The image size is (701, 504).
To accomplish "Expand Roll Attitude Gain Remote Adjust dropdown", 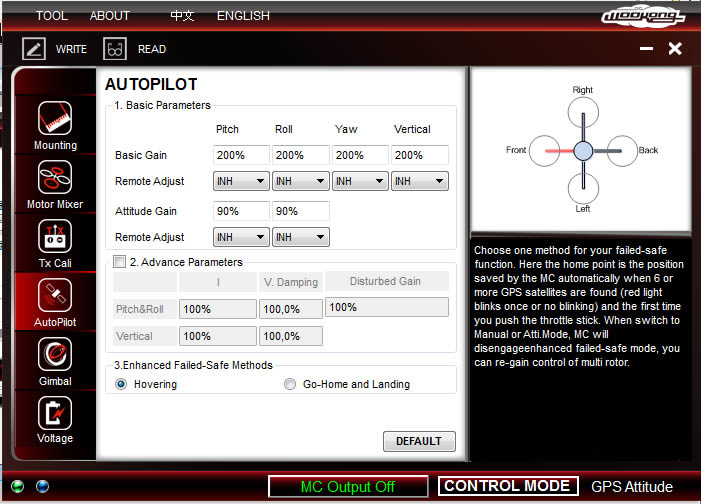I will (x=301, y=237).
